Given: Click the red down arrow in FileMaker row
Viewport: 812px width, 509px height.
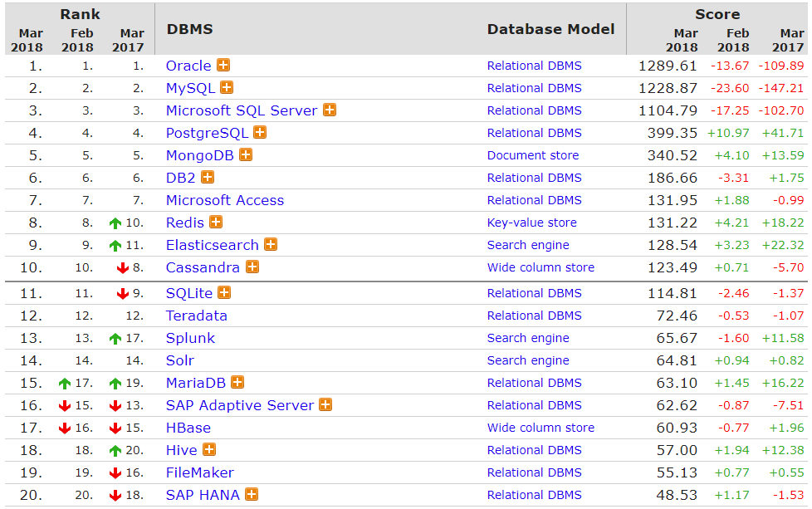Looking at the screenshot, I should point(115,472).
